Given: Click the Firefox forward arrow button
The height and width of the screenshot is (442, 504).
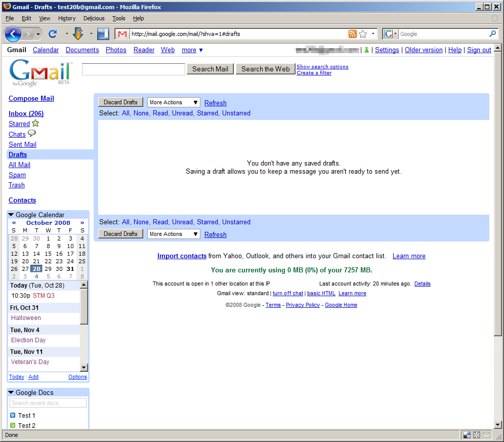Looking at the screenshot, I should 29,34.
